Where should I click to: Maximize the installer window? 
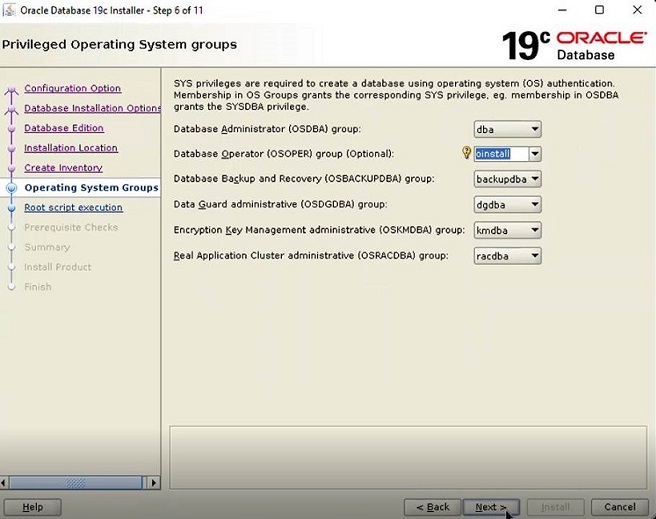(x=600, y=10)
